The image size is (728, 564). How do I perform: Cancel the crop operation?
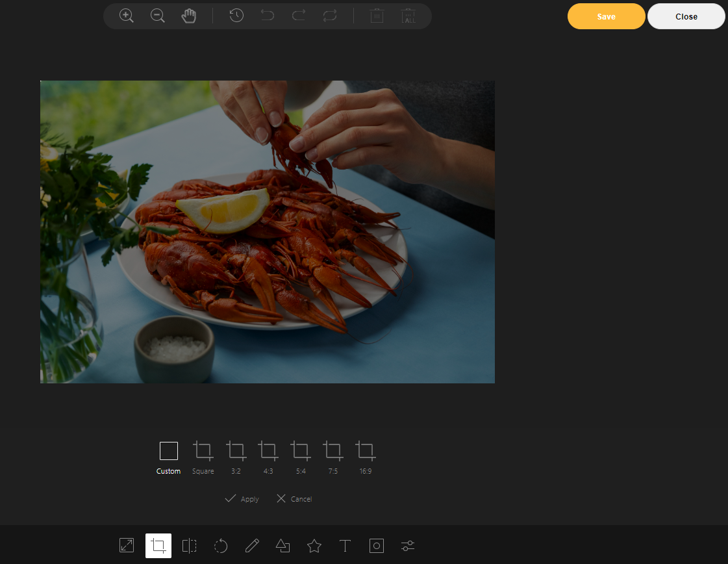(x=294, y=498)
